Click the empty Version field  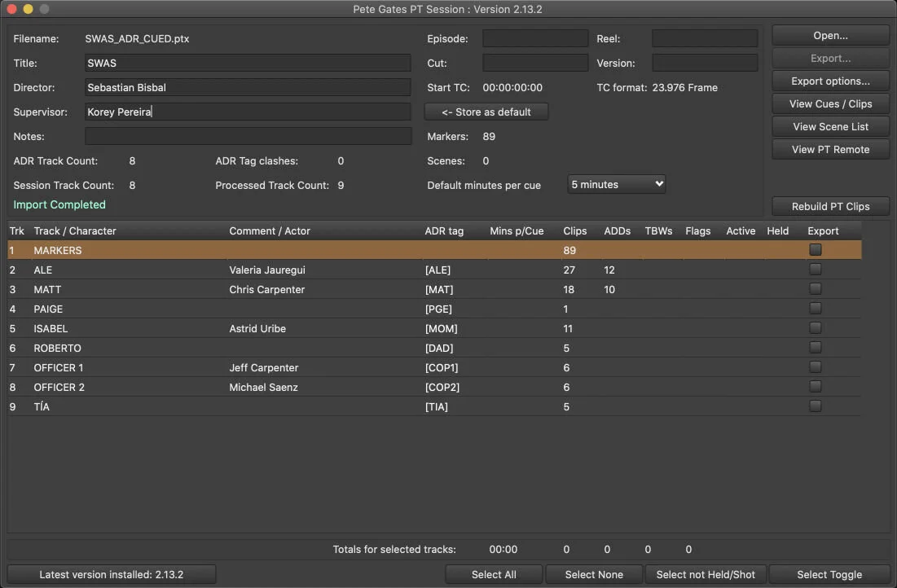[705, 63]
